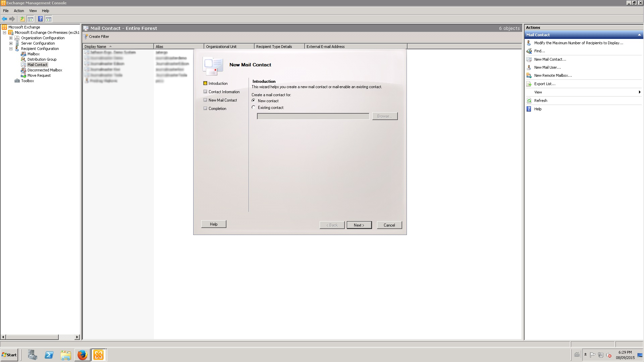Click the wizard Help button
This screenshot has height=362, width=644.
click(214, 224)
